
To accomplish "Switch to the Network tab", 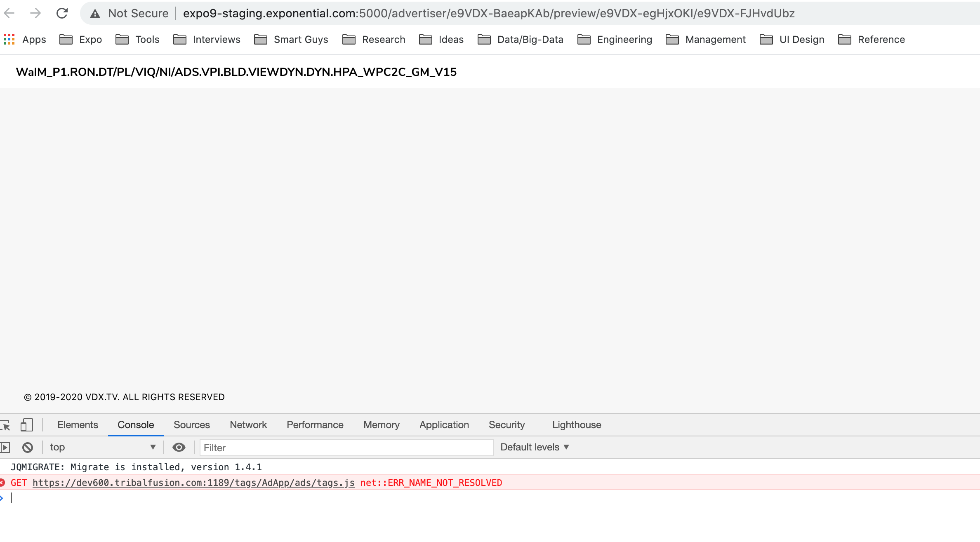I will (x=248, y=425).
